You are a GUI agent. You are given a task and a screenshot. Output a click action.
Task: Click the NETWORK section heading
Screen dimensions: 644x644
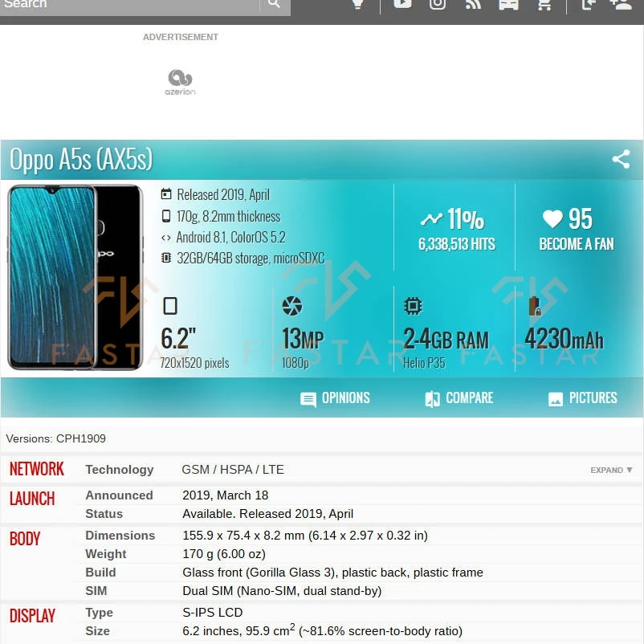(x=37, y=469)
